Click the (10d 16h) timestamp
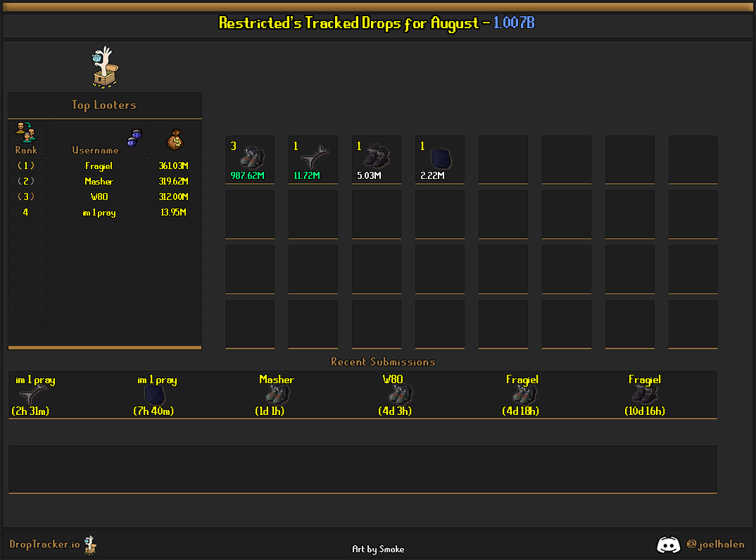The width and height of the screenshot is (756, 560). (x=645, y=411)
